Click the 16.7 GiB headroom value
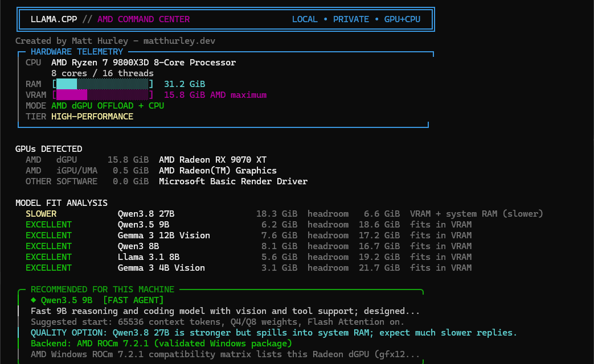Screen dimensions: 594x364 (x=379, y=246)
